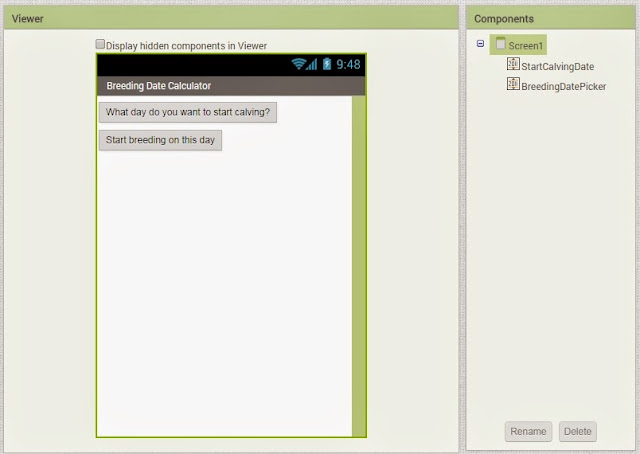Click the BreedingDatePicker date picker icon
Image resolution: width=640 pixels, height=454 pixels.
pyautogui.click(x=513, y=84)
